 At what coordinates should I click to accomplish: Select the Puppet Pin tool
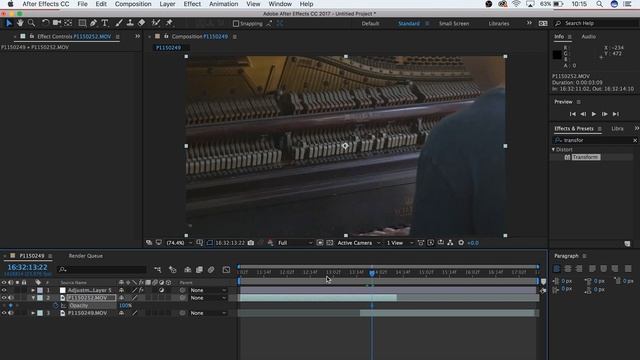pyautogui.click(x=169, y=23)
